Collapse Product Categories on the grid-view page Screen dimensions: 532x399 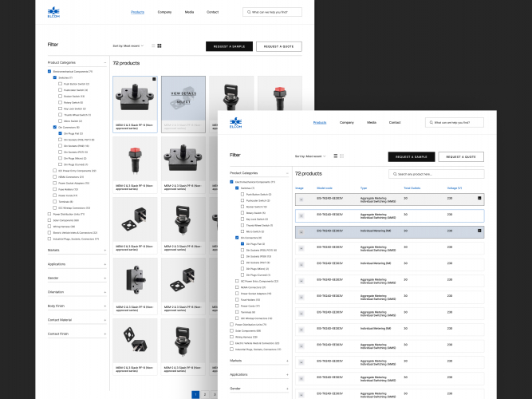click(x=104, y=63)
